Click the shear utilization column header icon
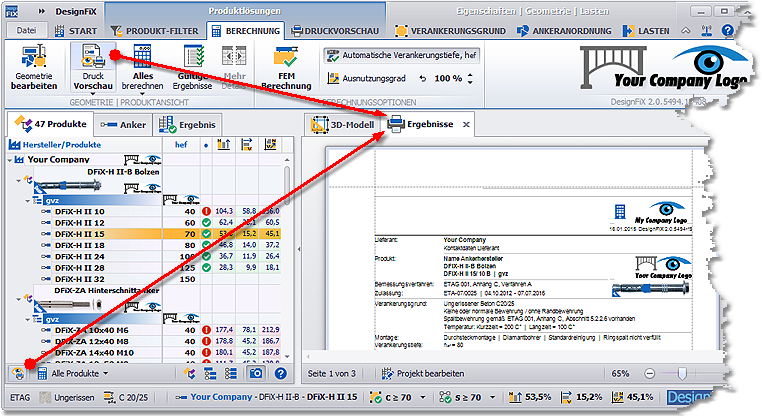The width and height of the screenshot is (762, 418). 247,144
